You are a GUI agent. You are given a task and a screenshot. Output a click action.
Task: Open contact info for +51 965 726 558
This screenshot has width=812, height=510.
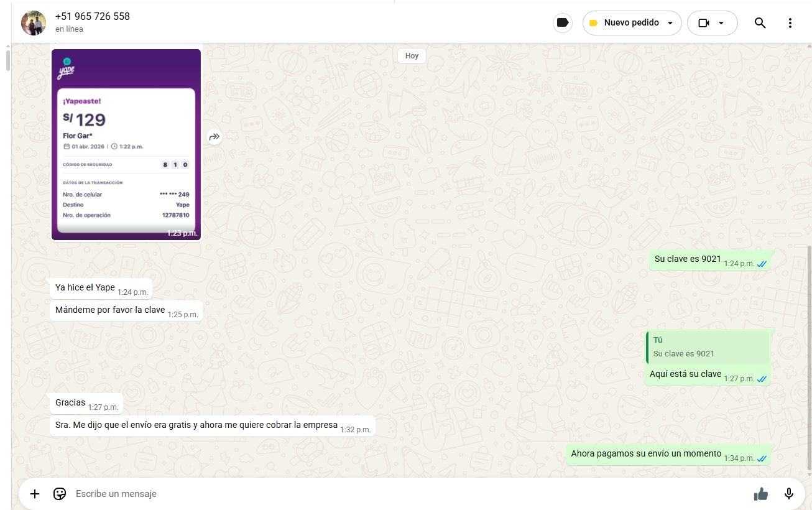point(93,17)
